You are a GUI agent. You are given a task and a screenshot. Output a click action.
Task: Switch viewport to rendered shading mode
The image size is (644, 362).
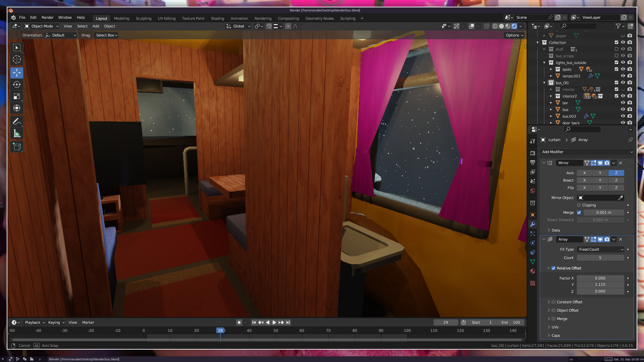pyautogui.click(x=514, y=26)
